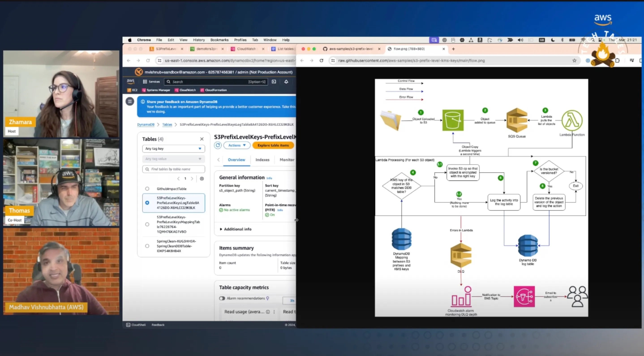Open the Profiles menu in the menu bar
This screenshot has height=356, width=644.
[x=240, y=40]
